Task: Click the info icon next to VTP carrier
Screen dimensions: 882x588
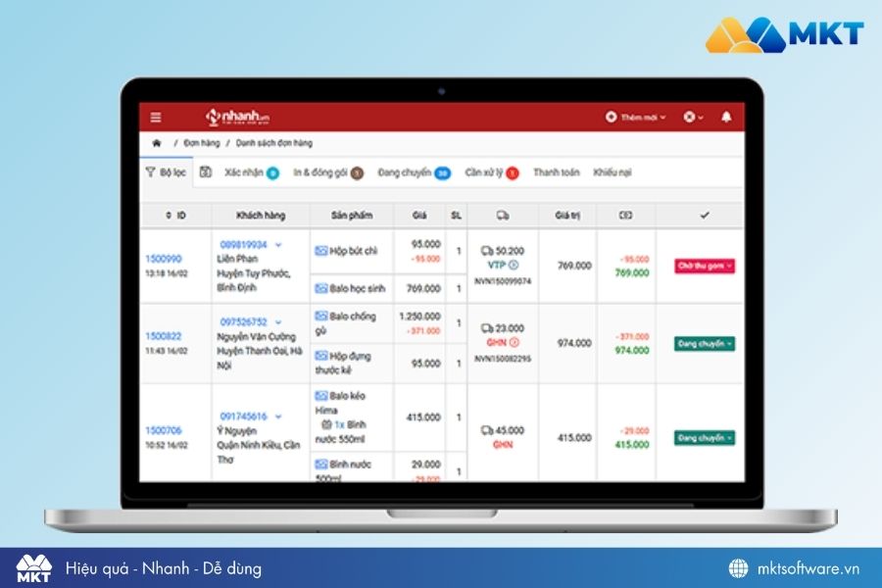Action: 514,265
